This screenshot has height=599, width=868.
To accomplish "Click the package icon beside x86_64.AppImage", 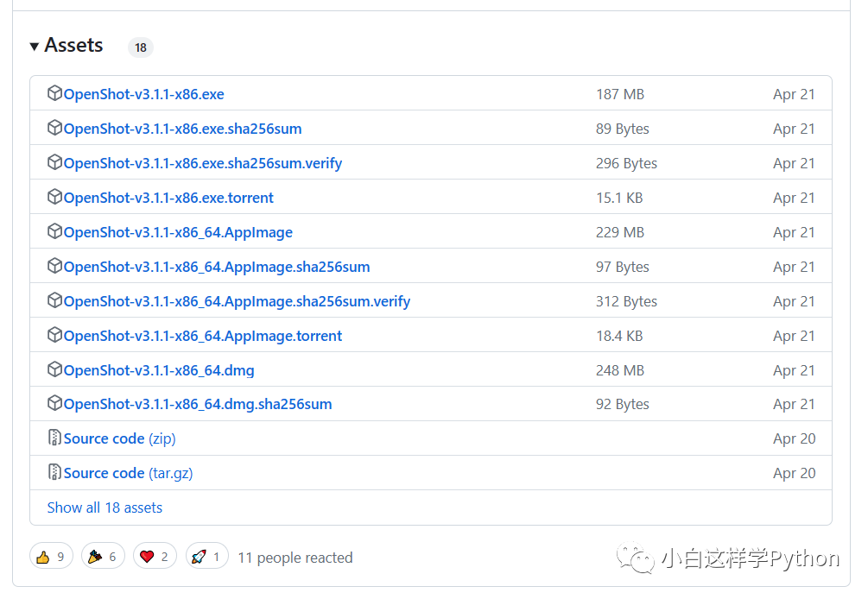I will [54, 231].
